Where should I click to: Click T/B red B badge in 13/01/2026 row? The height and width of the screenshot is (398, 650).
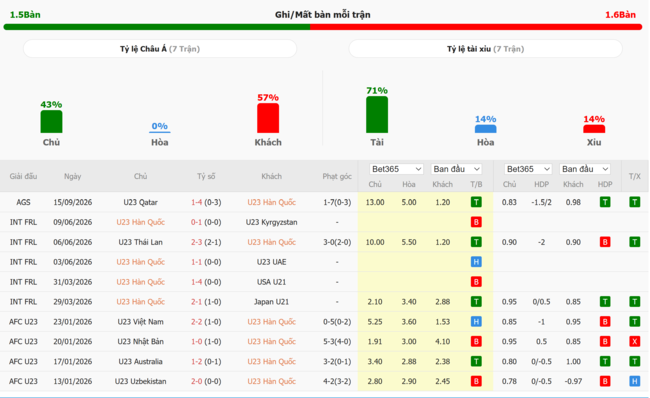tap(476, 381)
